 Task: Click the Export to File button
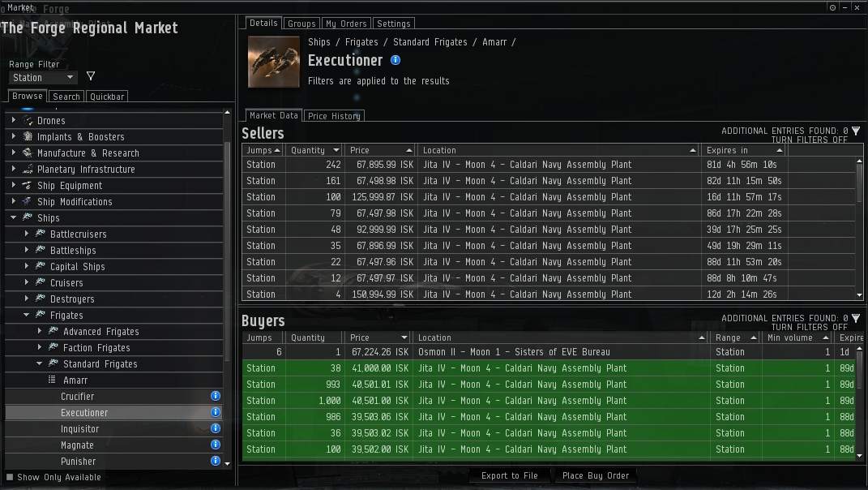click(509, 475)
